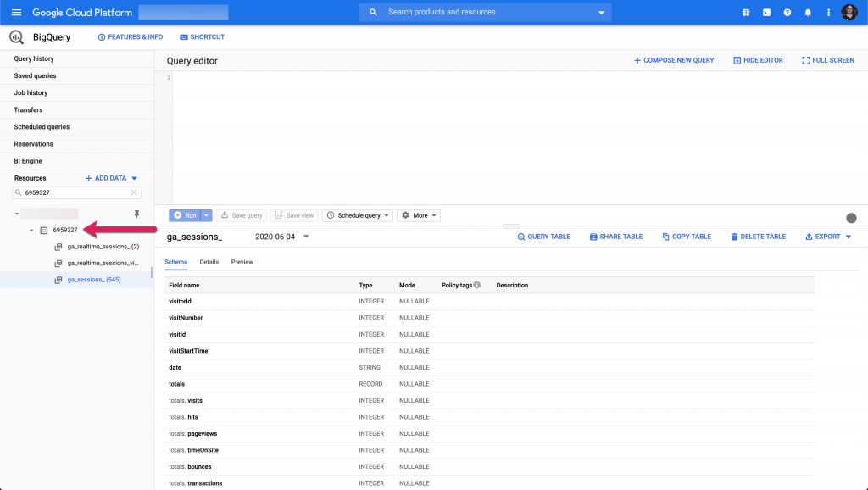Viewport: 868px width, 490px height.
Task: Open the date 2020-06-04 partition dropdown
Action: click(x=306, y=237)
